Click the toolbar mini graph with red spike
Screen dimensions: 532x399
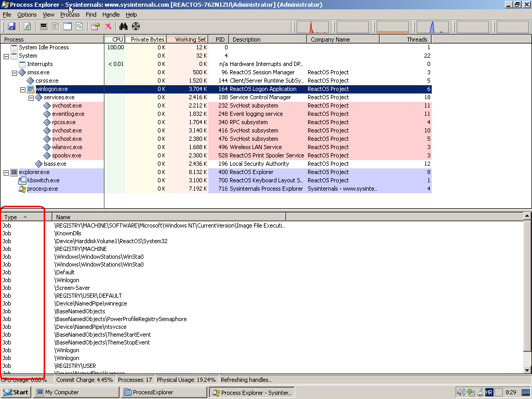pos(313,27)
